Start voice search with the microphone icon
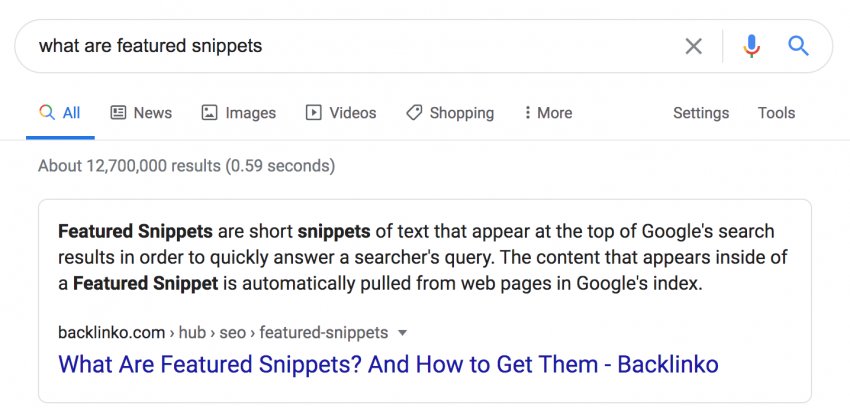This screenshot has height=408, width=850. point(751,46)
